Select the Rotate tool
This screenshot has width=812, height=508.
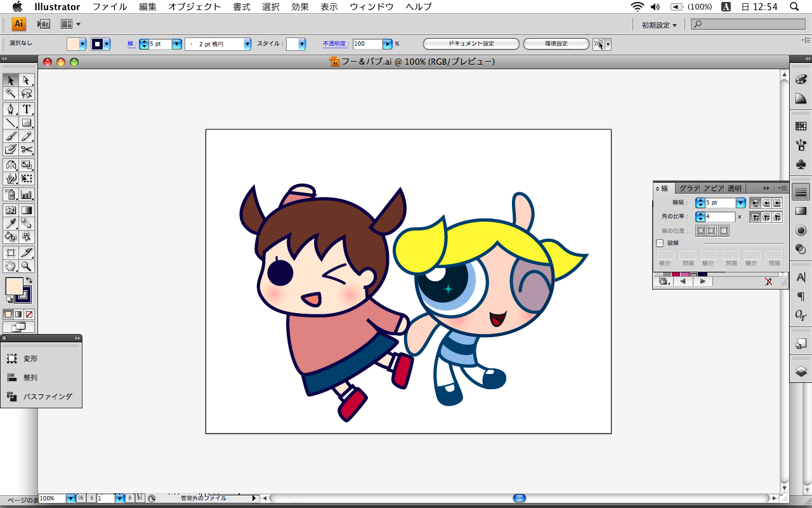pos(11,165)
